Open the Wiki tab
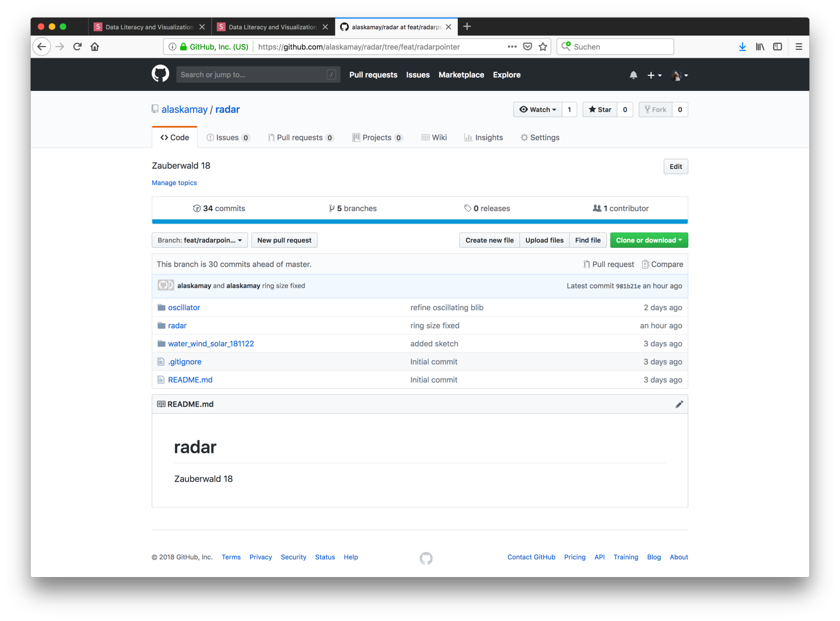 tap(434, 138)
